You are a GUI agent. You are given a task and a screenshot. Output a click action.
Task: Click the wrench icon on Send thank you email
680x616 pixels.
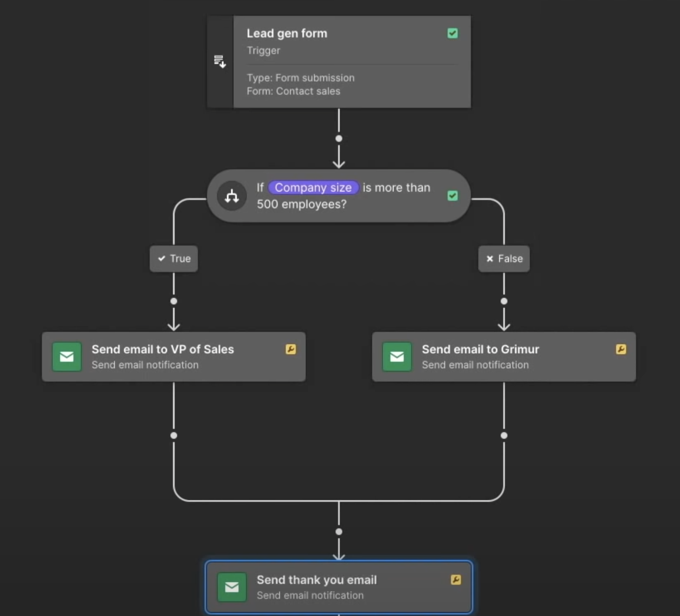(456, 579)
